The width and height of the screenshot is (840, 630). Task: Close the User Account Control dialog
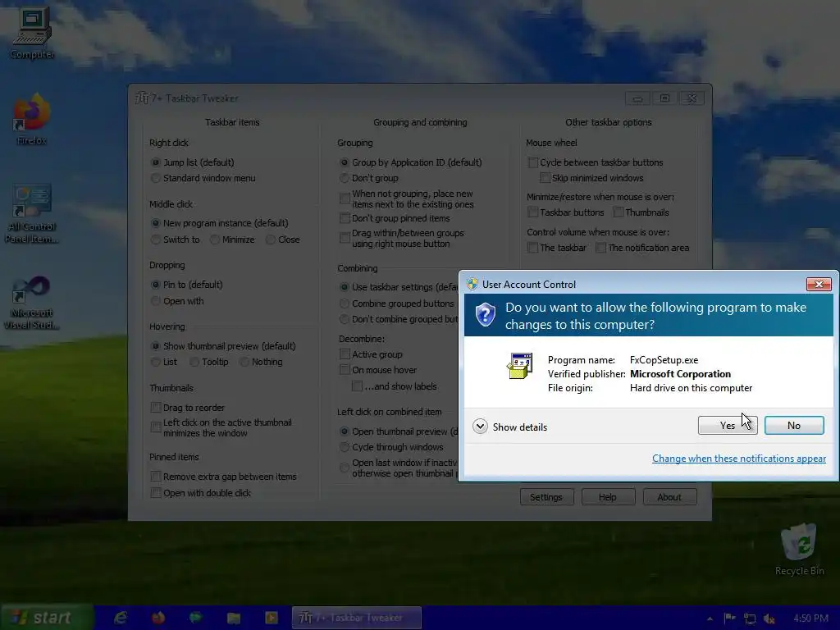pos(819,284)
